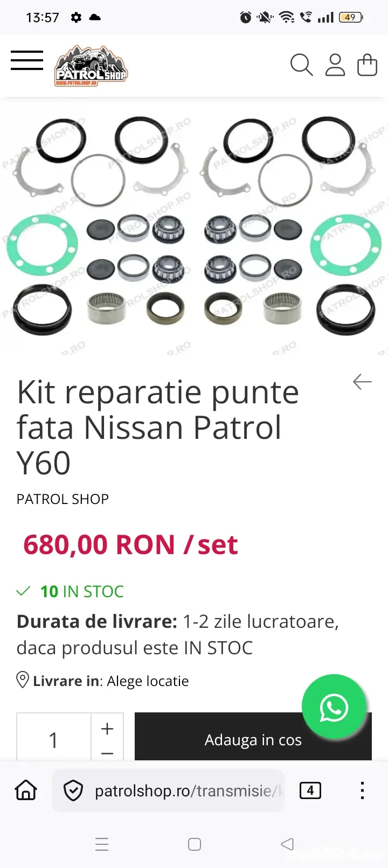Decrease quantity with minus button
This screenshot has height=868, width=388.
[x=107, y=753]
